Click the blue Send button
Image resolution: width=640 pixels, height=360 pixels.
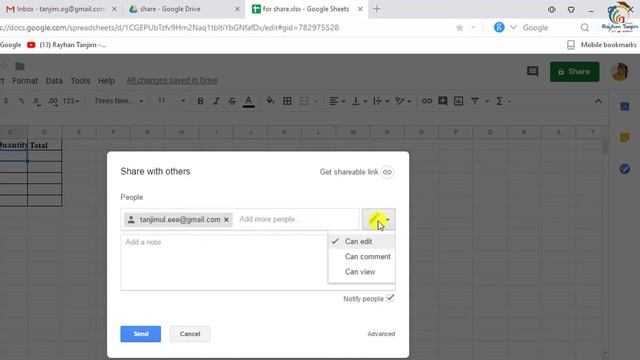(140, 334)
